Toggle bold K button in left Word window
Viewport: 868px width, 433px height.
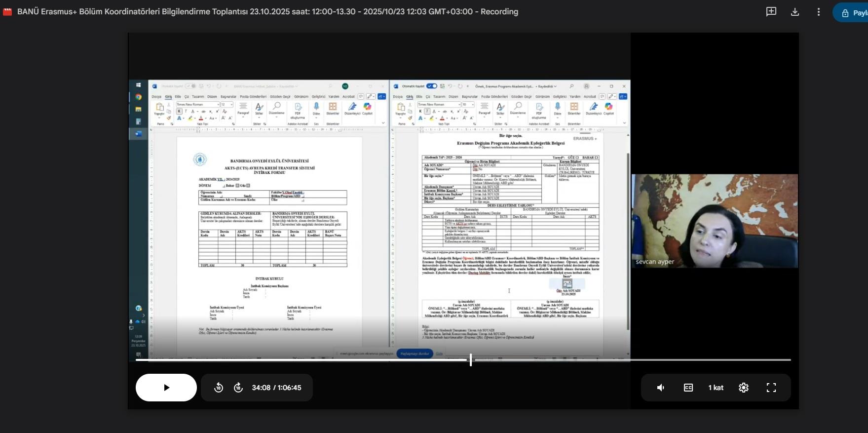(x=179, y=112)
